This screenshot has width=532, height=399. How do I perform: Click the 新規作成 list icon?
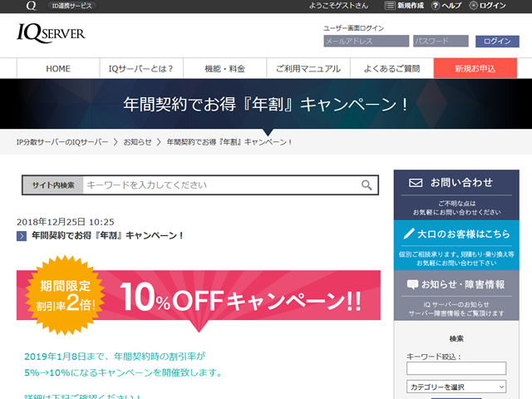point(391,5)
